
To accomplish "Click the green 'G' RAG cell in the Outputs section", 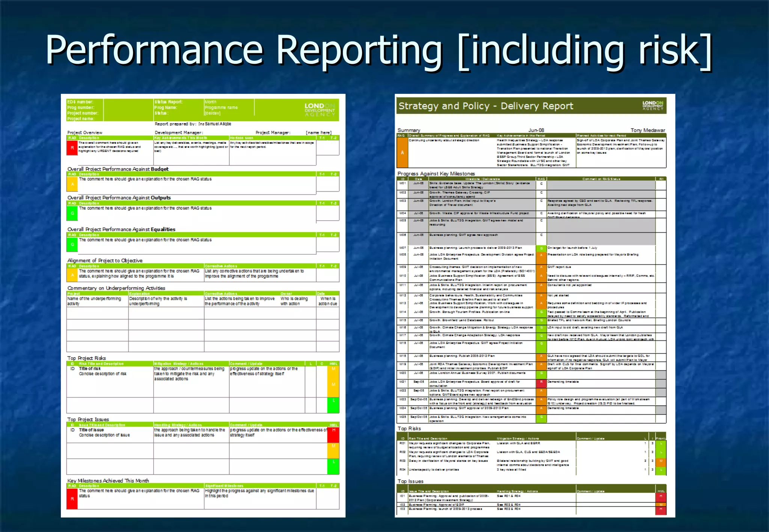I will [x=72, y=213].
